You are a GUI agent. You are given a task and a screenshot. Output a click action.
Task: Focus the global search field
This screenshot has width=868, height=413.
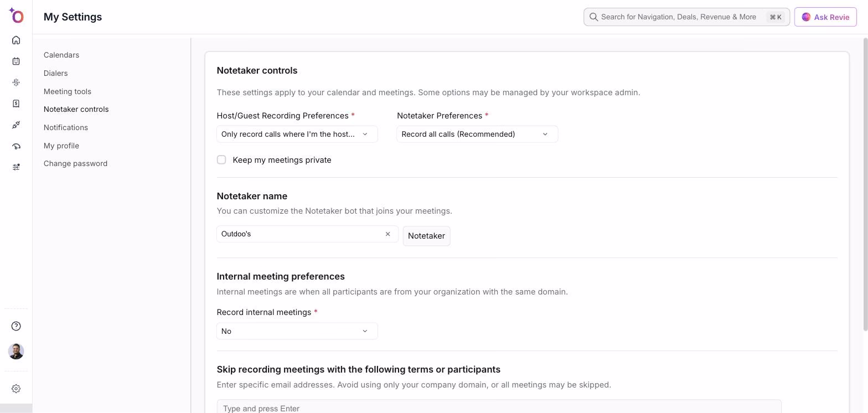pos(686,17)
